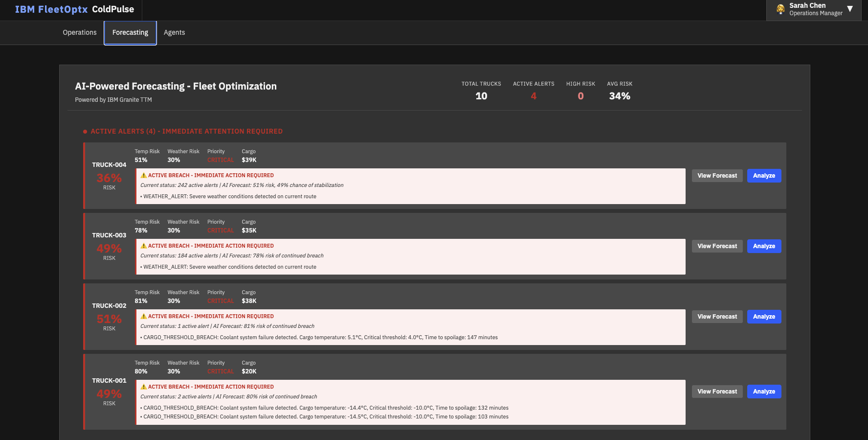Click TRUCK-004 Temp Risk 51%
Viewport: 868px width, 440px height.
coord(141,160)
